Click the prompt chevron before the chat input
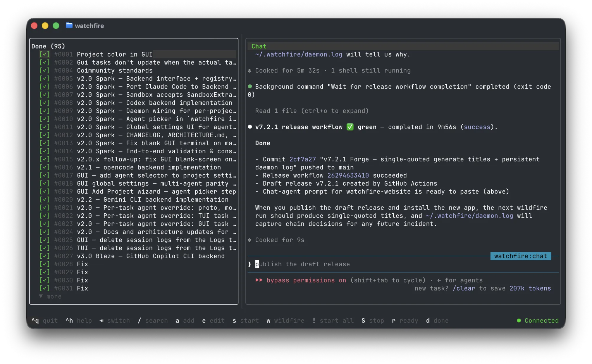This screenshot has height=364, width=592. [x=250, y=264]
